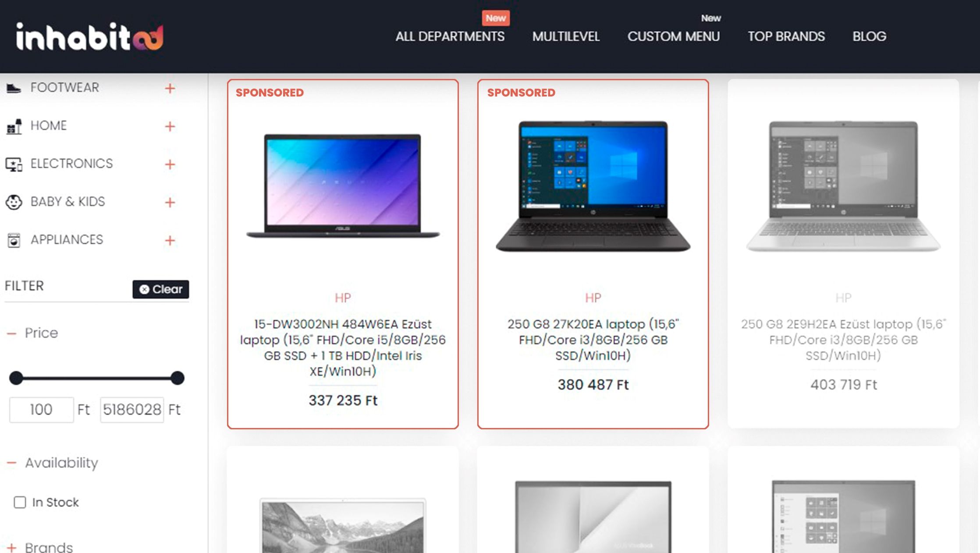
Task: Collapse the Availability filter section
Action: click(12, 463)
